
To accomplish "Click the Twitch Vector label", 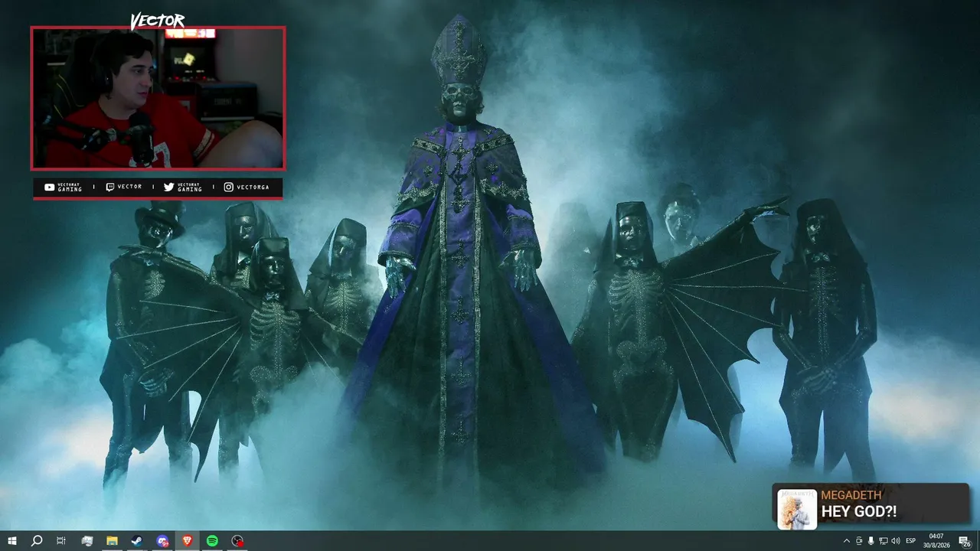I will coord(123,187).
